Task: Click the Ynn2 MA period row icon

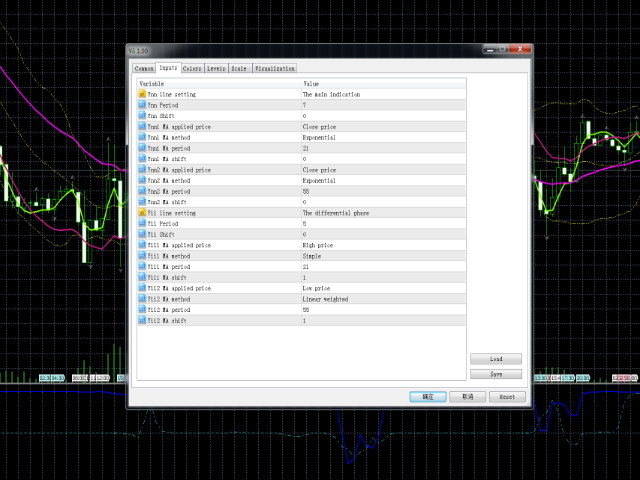Action: pos(142,191)
